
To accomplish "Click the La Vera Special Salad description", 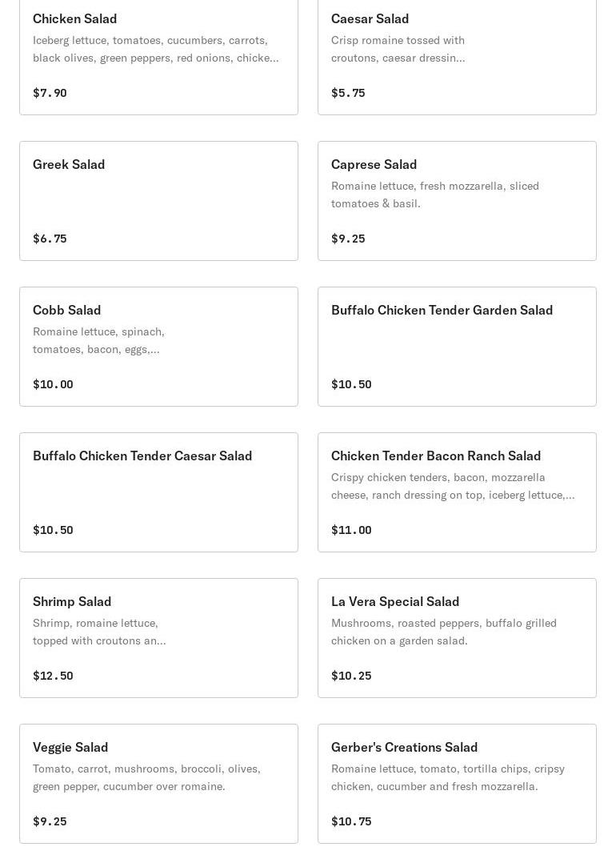I will [x=444, y=632].
